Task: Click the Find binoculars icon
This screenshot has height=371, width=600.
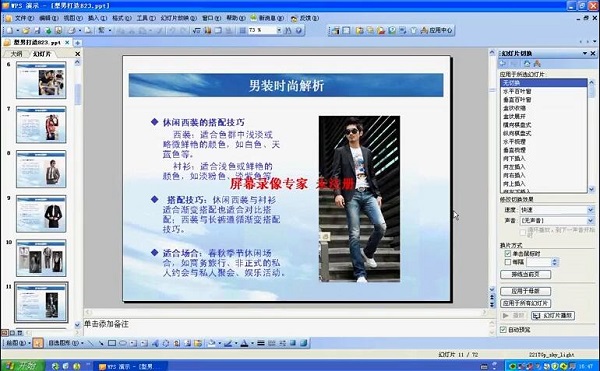Action: [288, 30]
